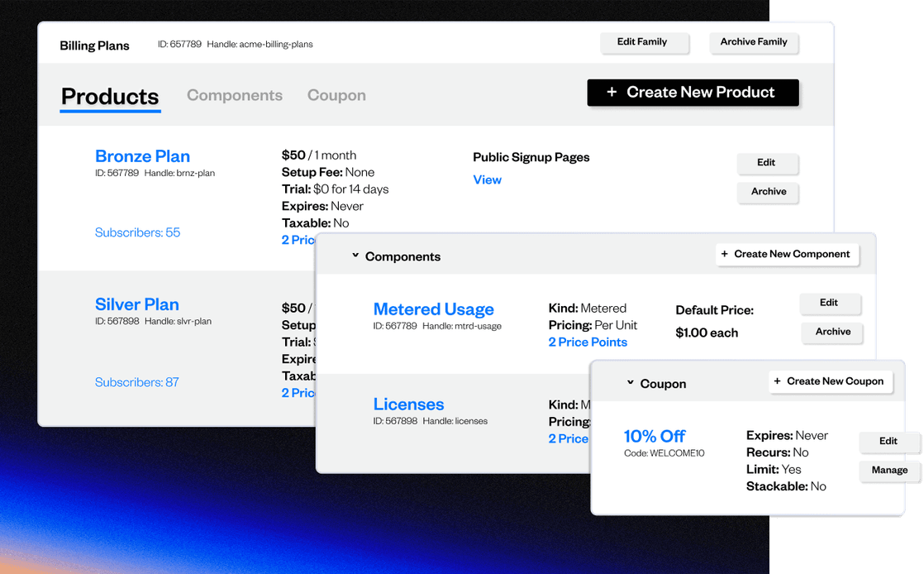The height and width of the screenshot is (574, 924).
Task: Click the plus icon on Create New Component
Action: coord(725,254)
